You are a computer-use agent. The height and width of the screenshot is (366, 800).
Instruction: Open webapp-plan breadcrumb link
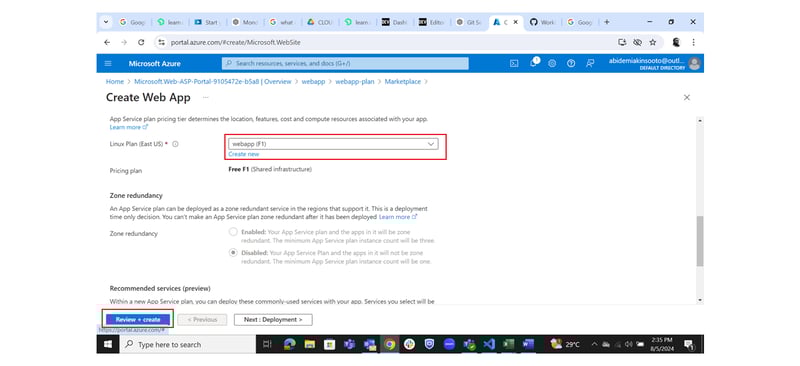[x=355, y=82]
